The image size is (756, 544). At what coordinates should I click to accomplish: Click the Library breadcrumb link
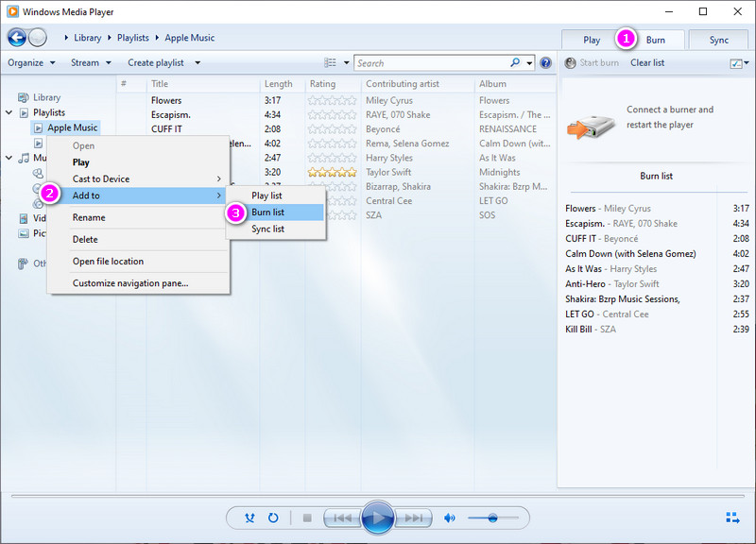[x=87, y=38]
